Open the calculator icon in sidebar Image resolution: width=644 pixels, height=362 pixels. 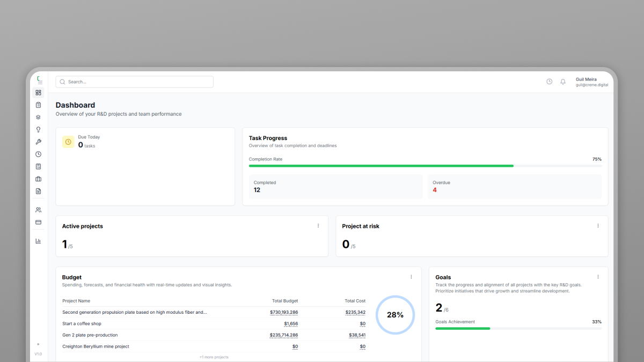(38, 167)
